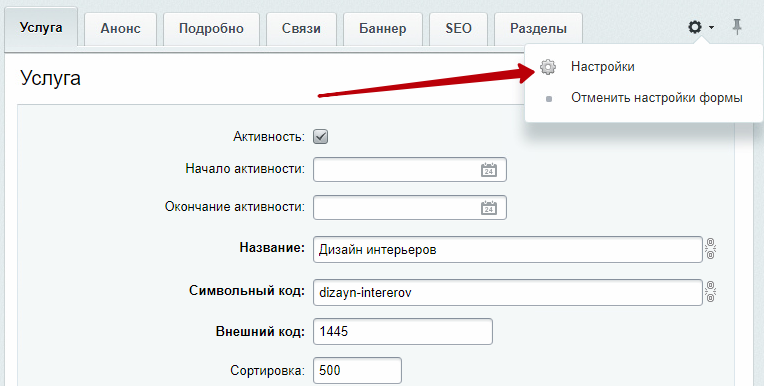The width and height of the screenshot is (764, 386).
Task: Click the Активность label text
Action: tap(269, 136)
